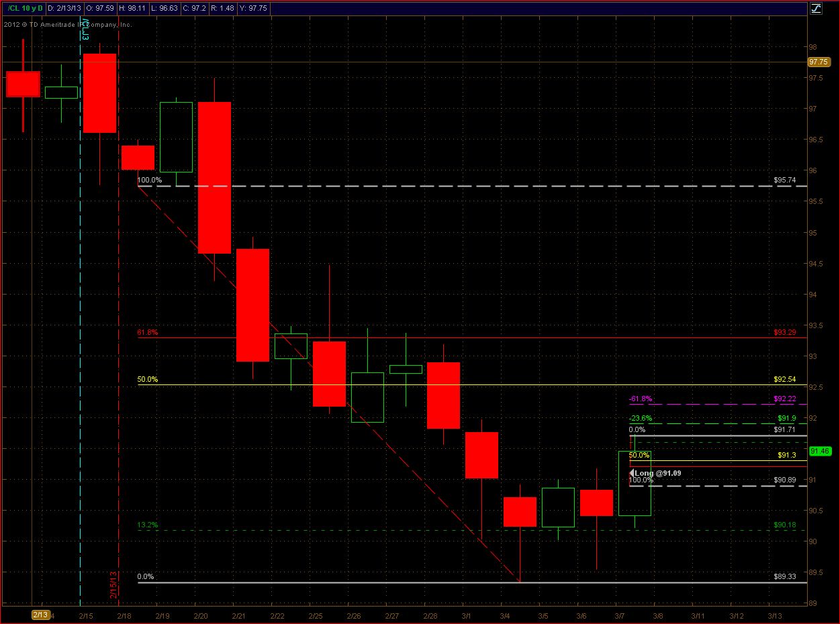Click the green candle above 3/7

click(x=635, y=483)
